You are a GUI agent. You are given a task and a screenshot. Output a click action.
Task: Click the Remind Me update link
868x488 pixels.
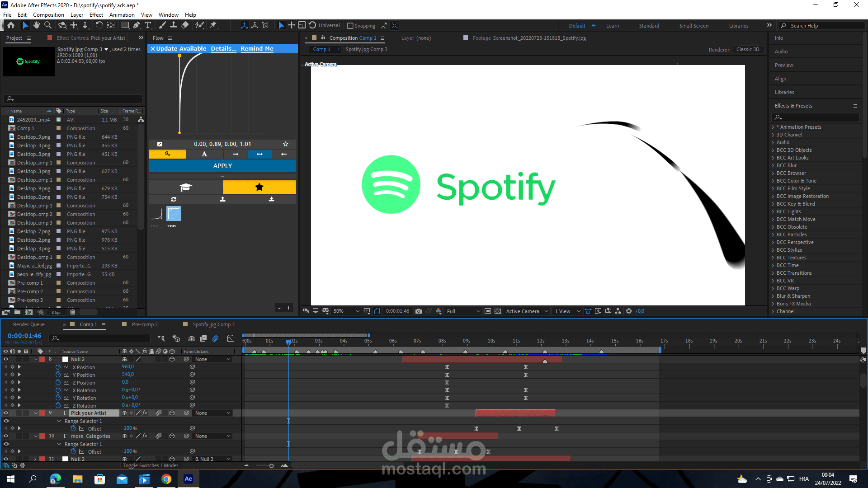[x=257, y=49]
